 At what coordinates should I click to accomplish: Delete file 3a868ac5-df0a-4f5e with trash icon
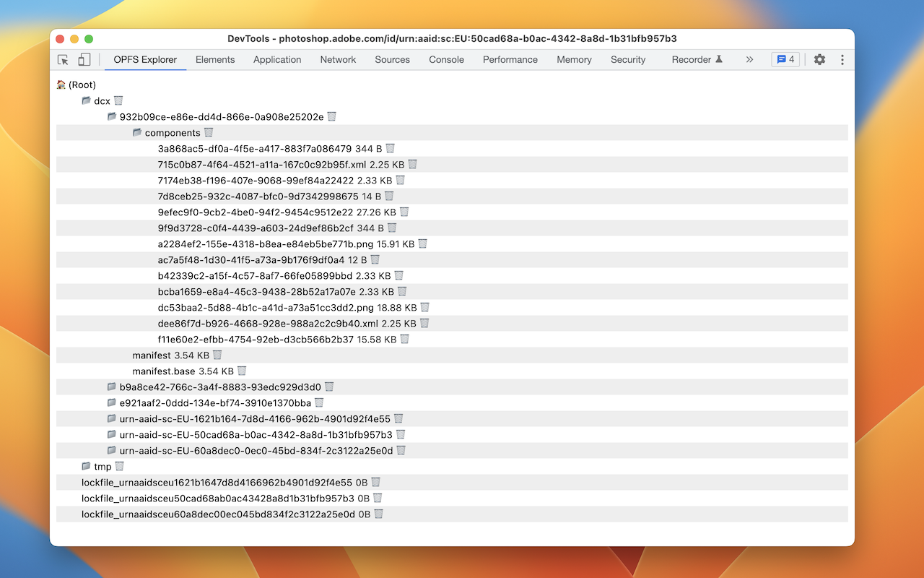(391, 148)
